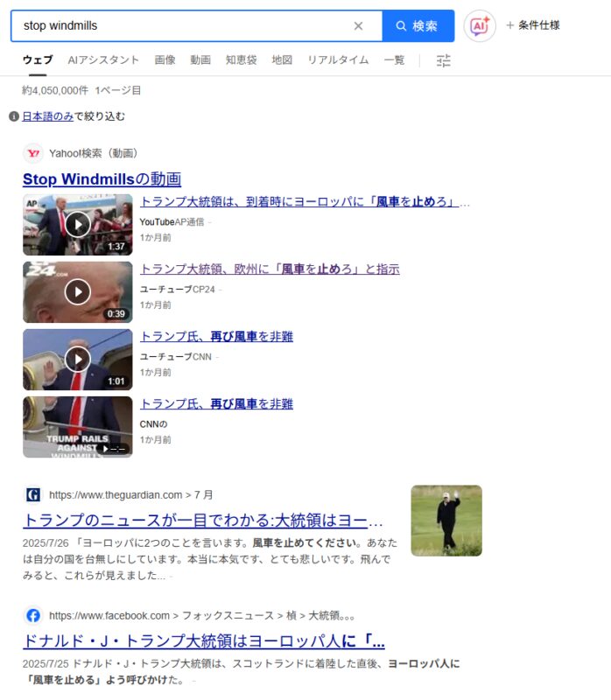
Task: Click the Yahoo! favicon next to Yahoo!検索
Action: coord(33,154)
